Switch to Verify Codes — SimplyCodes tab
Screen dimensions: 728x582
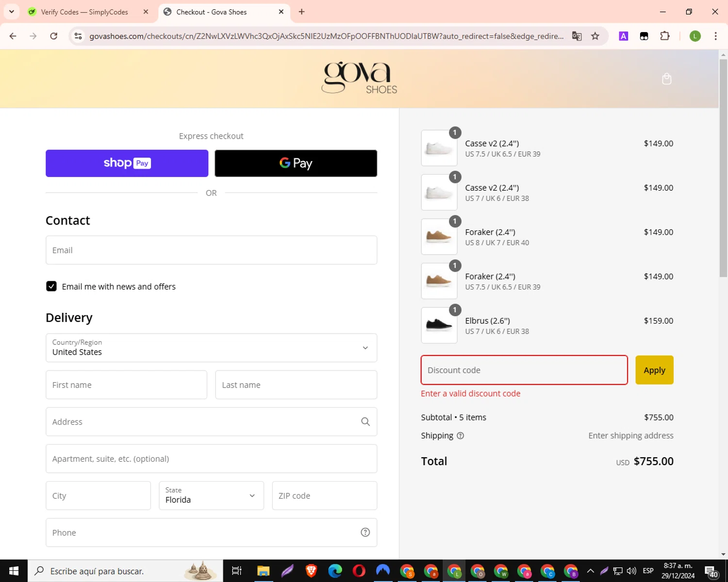(x=89, y=12)
